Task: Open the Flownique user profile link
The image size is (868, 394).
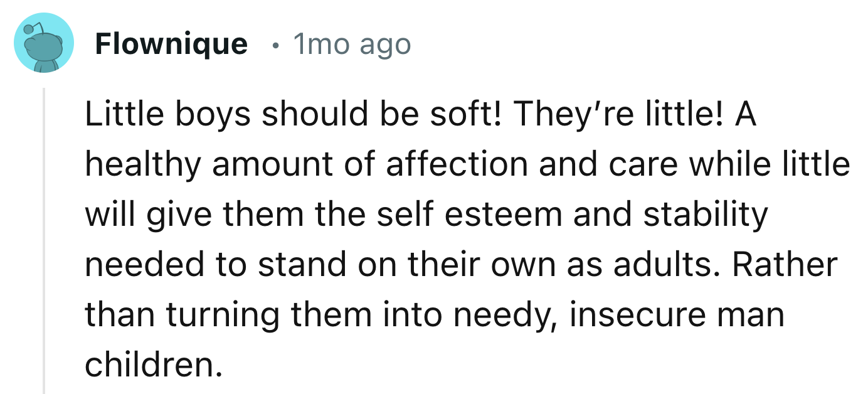Action: 171,45
